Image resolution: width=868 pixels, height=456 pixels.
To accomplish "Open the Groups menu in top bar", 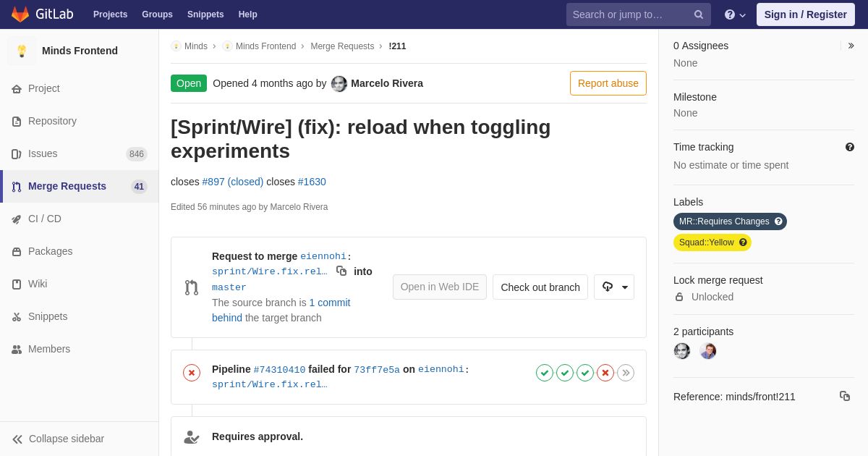I will point(157,14).
